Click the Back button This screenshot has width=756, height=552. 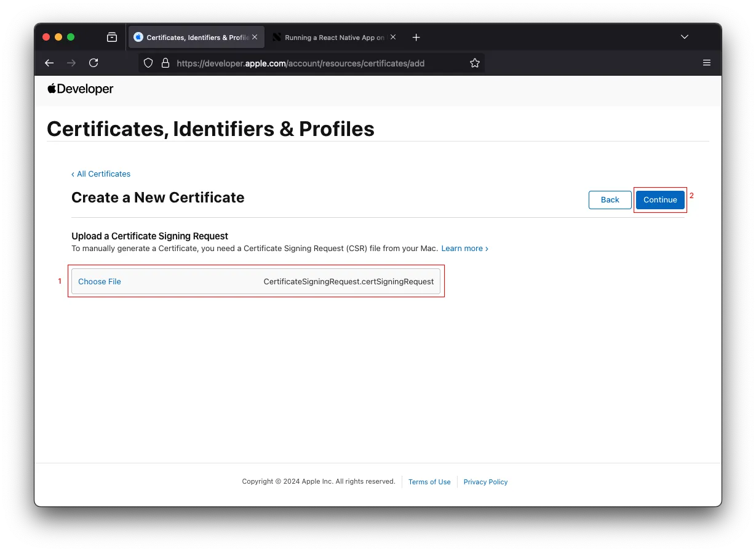point(610,200)
